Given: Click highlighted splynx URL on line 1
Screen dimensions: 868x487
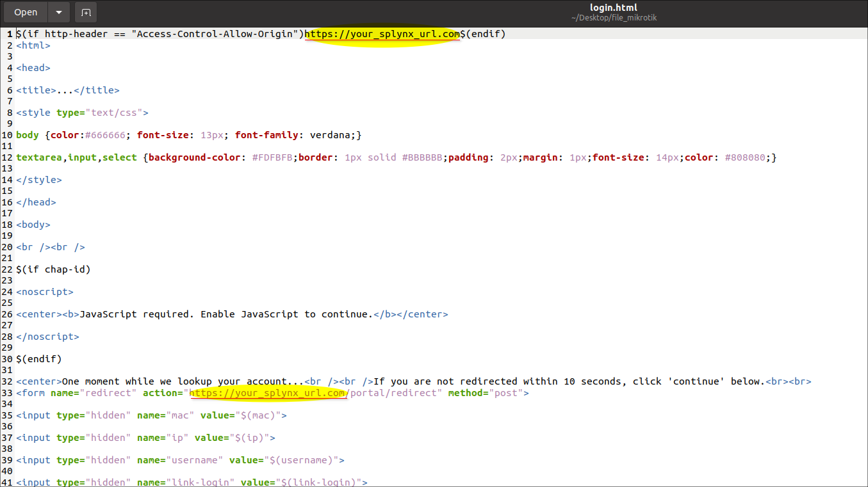Looking at the screenshot, I should 382,34.
